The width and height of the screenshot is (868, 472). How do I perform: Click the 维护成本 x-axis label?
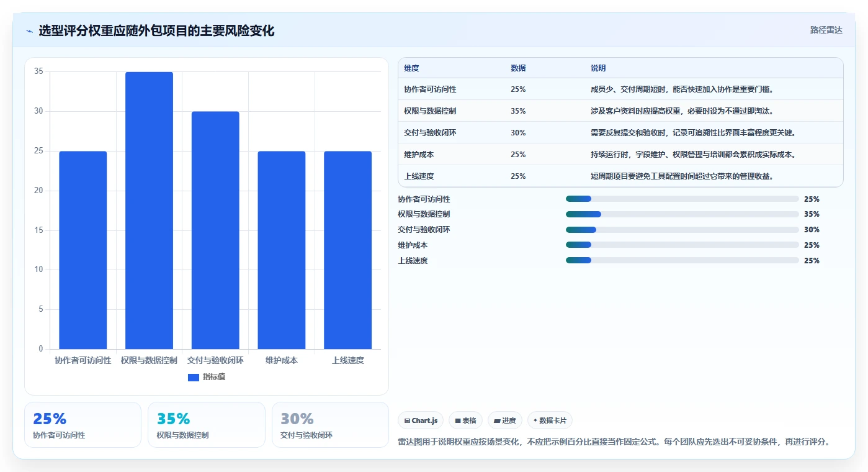[x=282, y=360]
